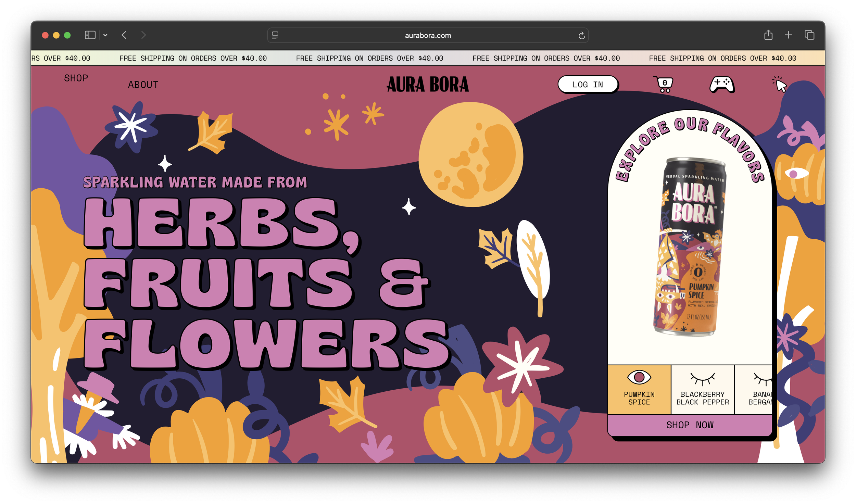Close the Safari window
This screenshot has height=504, width=856.
click(x=45, y=35)
